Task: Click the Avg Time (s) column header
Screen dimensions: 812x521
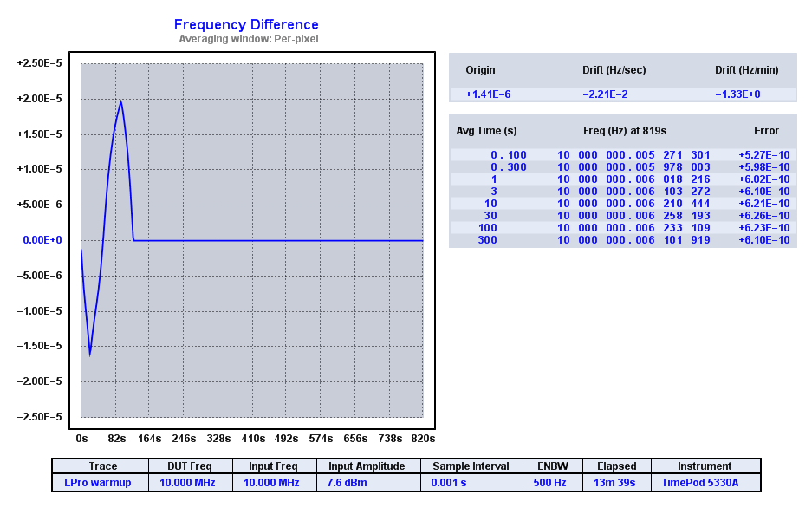Action: (x=486, y=131)
